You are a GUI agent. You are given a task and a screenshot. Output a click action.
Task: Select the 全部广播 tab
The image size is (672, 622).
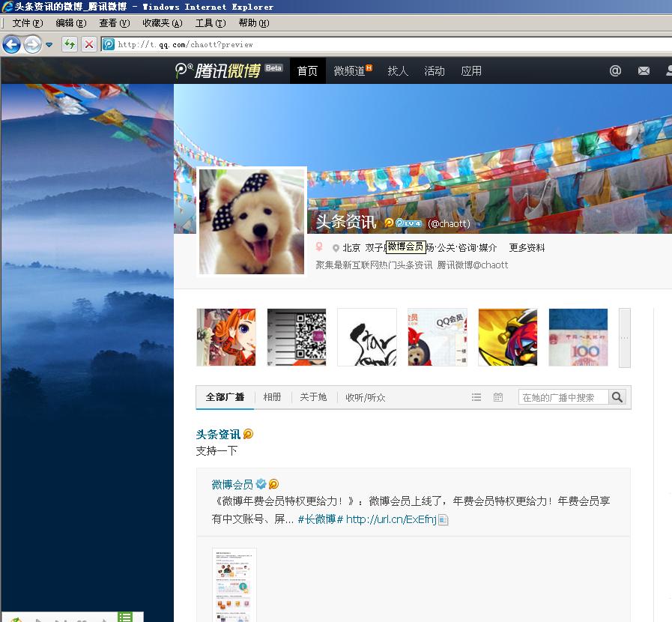point(225,397)
